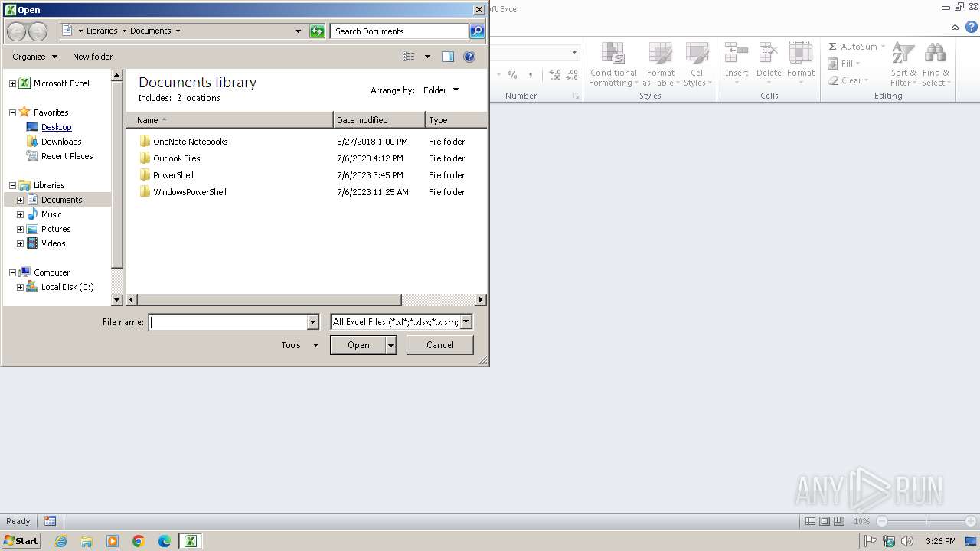This screenshot has width=980, height=551.
Task: Click the Open button split arrow
Action: (x=390, y=345)
